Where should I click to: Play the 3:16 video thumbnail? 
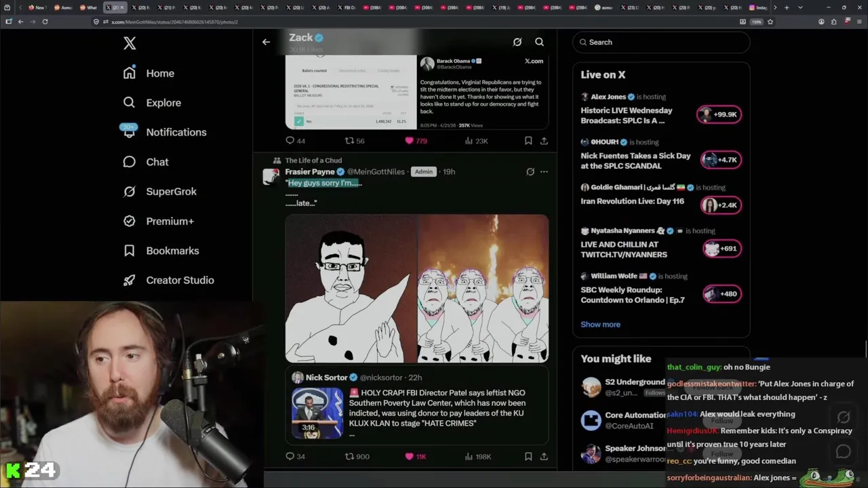(x=317, y=413)
